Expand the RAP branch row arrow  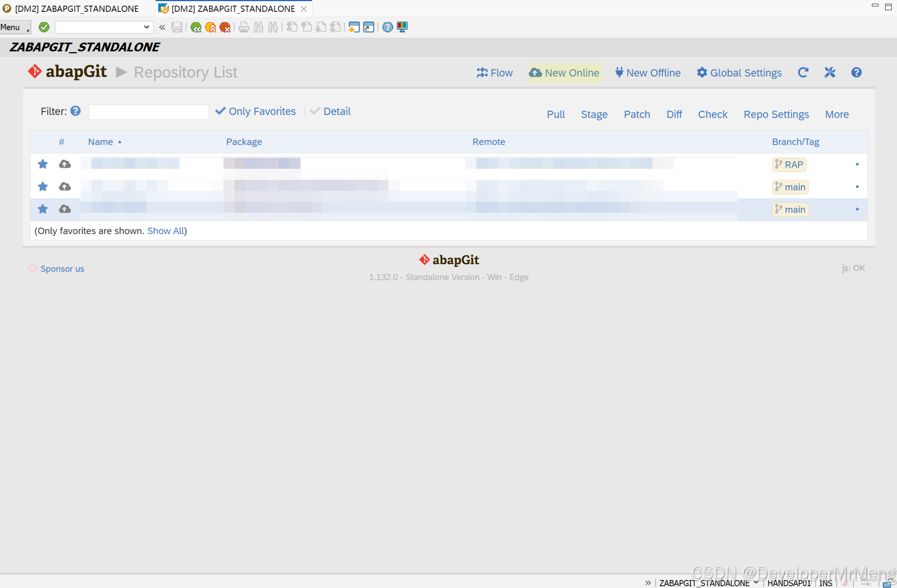tap(857, 164)
